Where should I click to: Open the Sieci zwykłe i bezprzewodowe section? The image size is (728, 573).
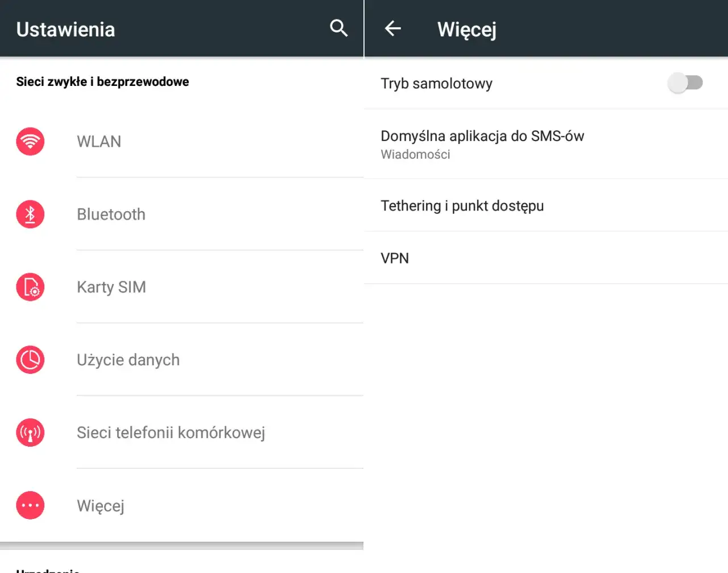pos(102,81)
